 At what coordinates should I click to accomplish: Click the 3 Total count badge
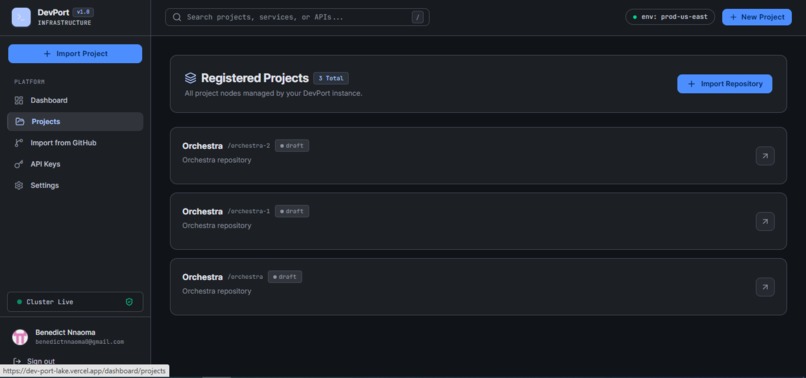pos(331,78)
